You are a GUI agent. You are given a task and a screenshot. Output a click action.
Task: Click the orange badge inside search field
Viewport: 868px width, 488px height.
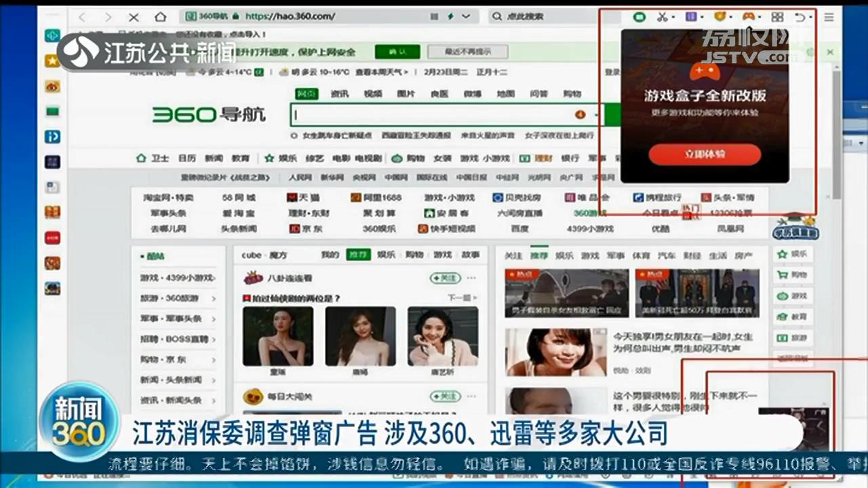pyautogui.click(x=580, y=115)
